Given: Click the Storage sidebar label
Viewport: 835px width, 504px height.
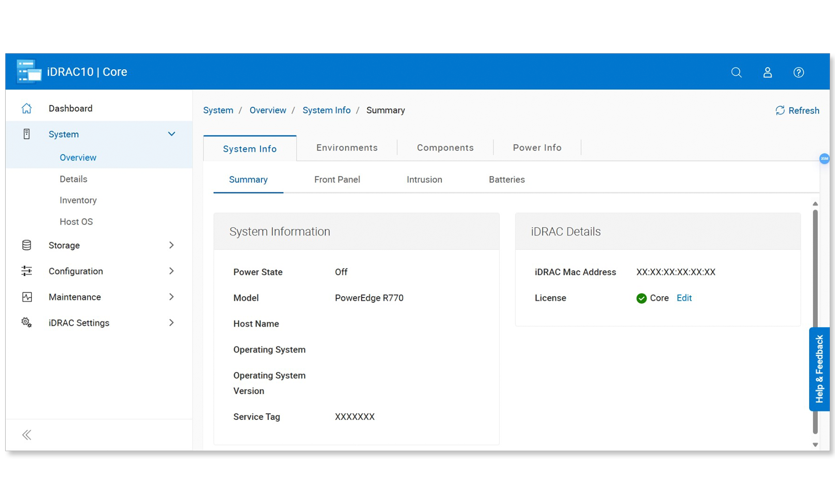Looking at the screenshot, I should click(64, 245).
